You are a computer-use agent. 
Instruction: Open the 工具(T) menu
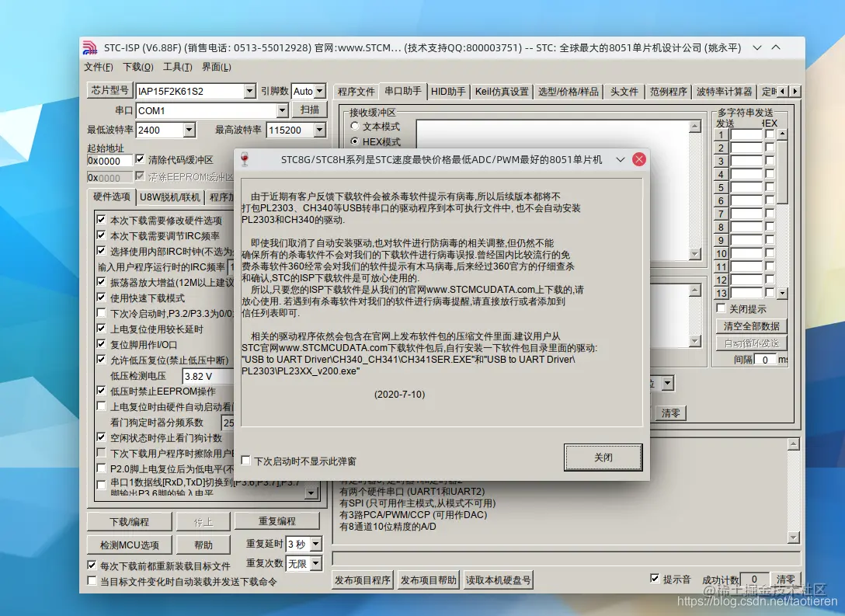tap(178, 67)
